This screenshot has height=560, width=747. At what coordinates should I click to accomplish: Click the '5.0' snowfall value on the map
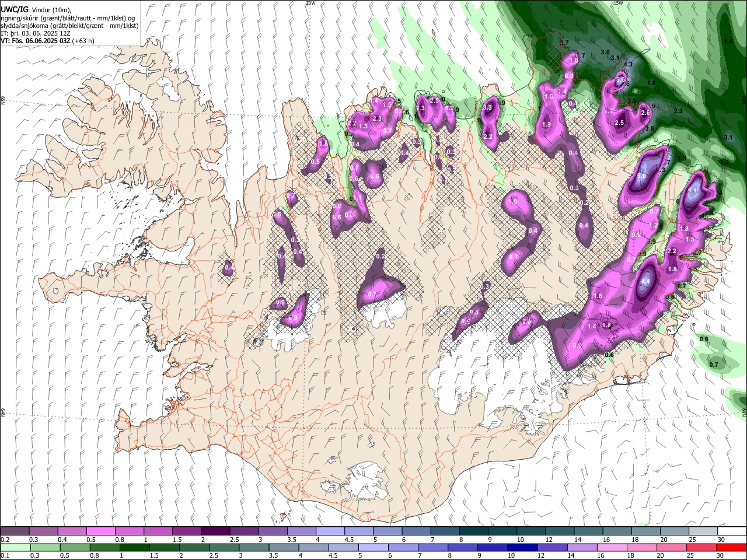click(x=642, y=176)
